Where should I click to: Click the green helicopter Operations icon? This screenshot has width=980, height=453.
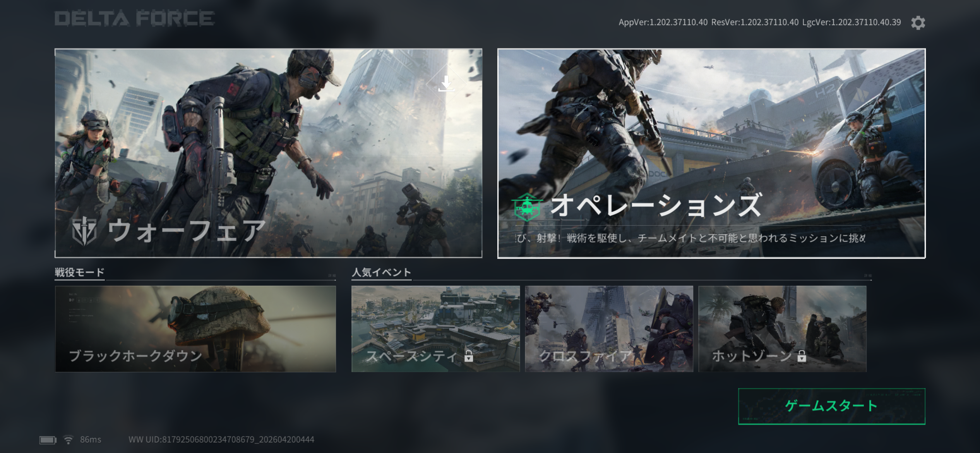pyautogui.click(x=527, y=207)
